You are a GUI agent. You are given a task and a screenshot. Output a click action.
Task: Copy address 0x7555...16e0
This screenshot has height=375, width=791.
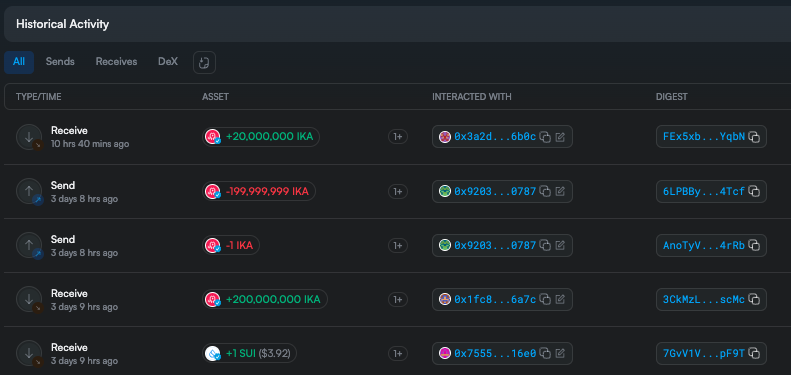click(545, 353)
